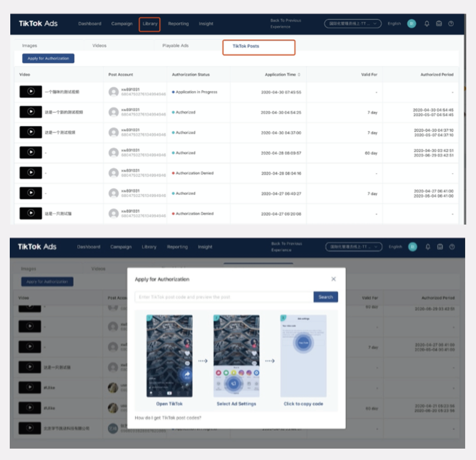Click the inbox icon beside the bell in undimmed header
Image resolution: width=476 pixels, height=460 pixels.
pyautogui.click(x=439, y=24)
